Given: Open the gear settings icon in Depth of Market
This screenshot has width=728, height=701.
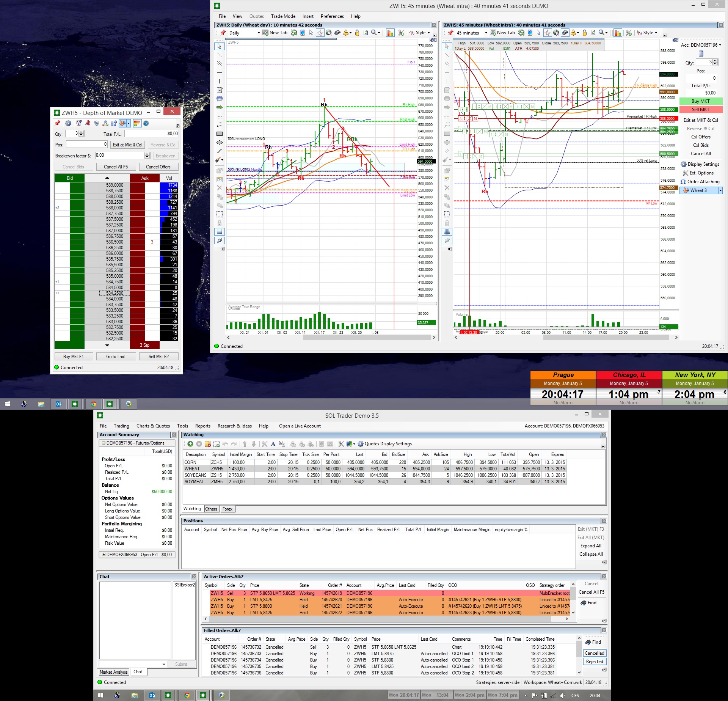Looking at the screenshot, I should click(68, 123).
